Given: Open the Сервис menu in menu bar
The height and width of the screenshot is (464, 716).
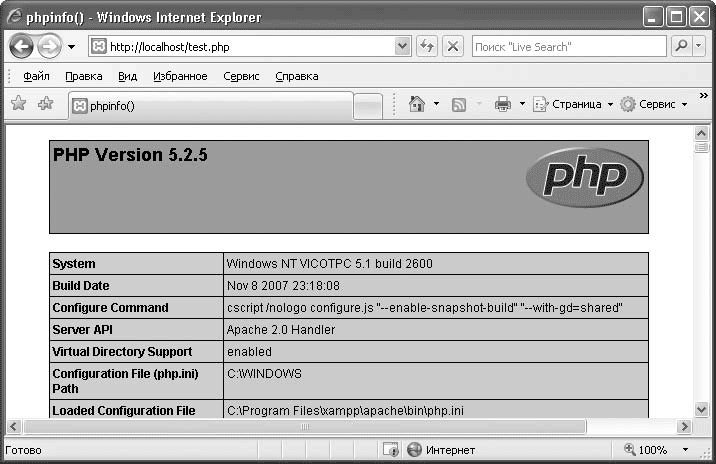Looking at the screenshot, I should click(241, 76).
